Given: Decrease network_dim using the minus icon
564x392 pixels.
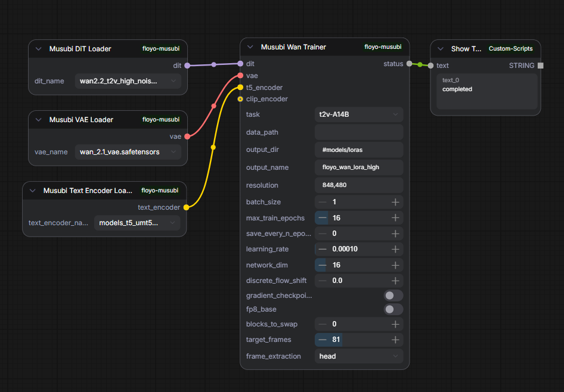Looking at the screenshot, I should click(x=323, y=265).
